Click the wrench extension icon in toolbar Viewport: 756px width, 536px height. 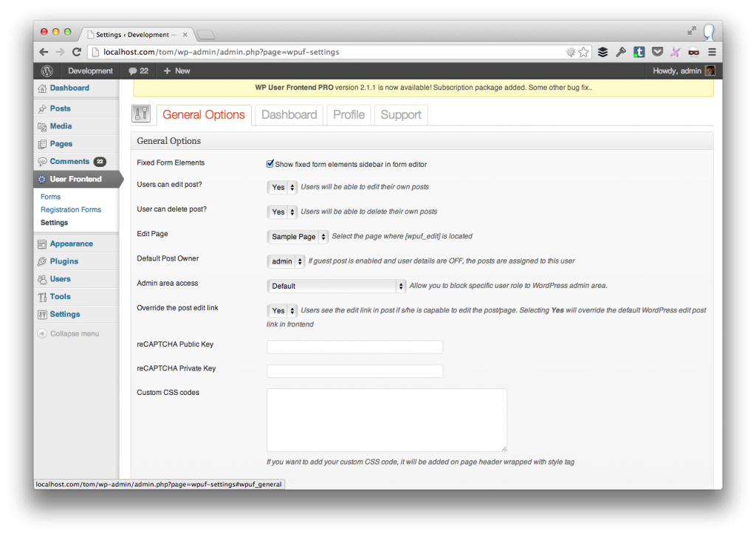621,52
